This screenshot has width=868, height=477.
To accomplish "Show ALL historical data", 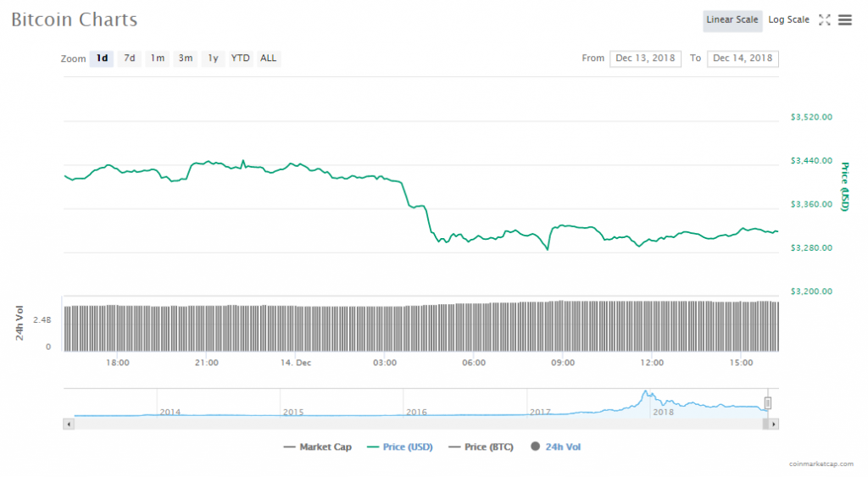I will pos(268,58).
